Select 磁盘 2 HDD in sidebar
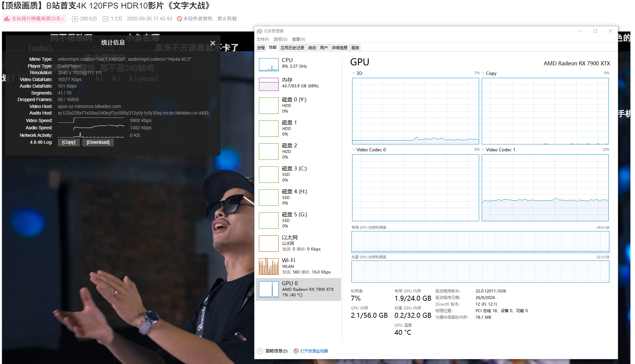The height and width of the screenshot is (364, 635). (298, 152)
